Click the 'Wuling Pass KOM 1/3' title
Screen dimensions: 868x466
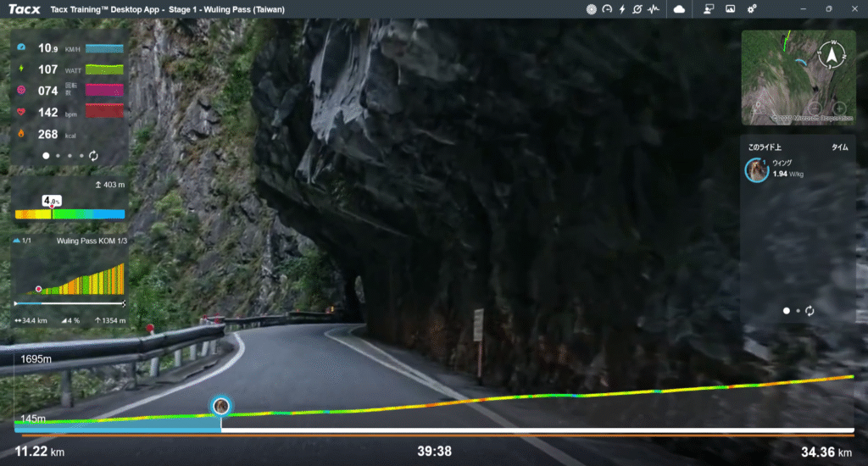[x=92, y=241]
